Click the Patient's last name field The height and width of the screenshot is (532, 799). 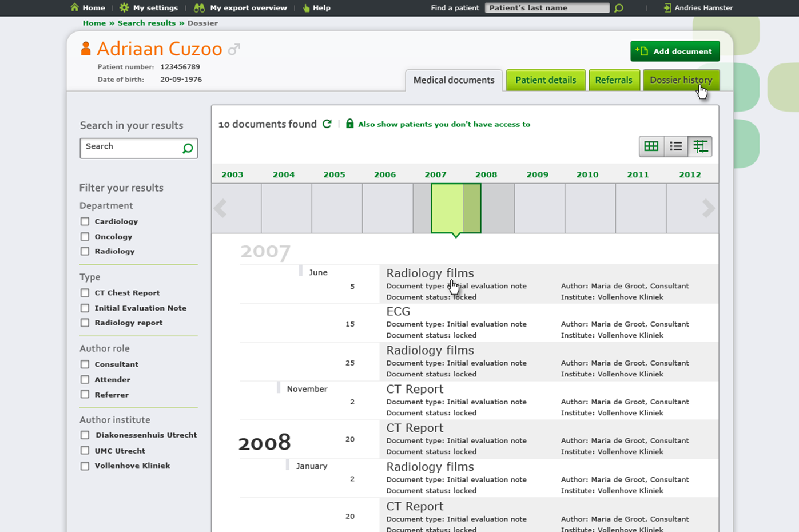pos(547,8)
